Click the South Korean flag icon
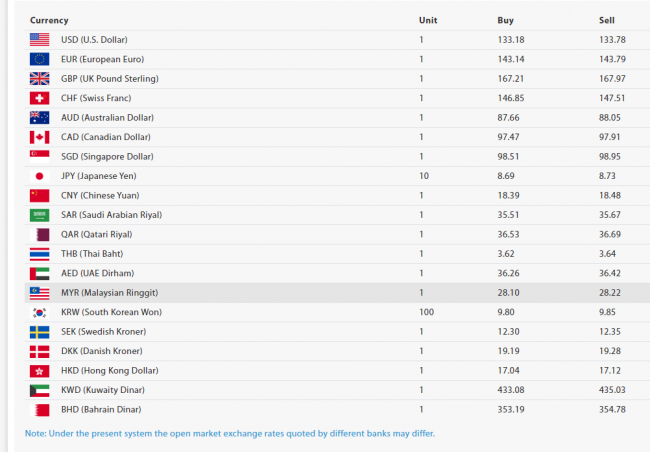This screenshot has height=452, width=650. click(39, 312)
